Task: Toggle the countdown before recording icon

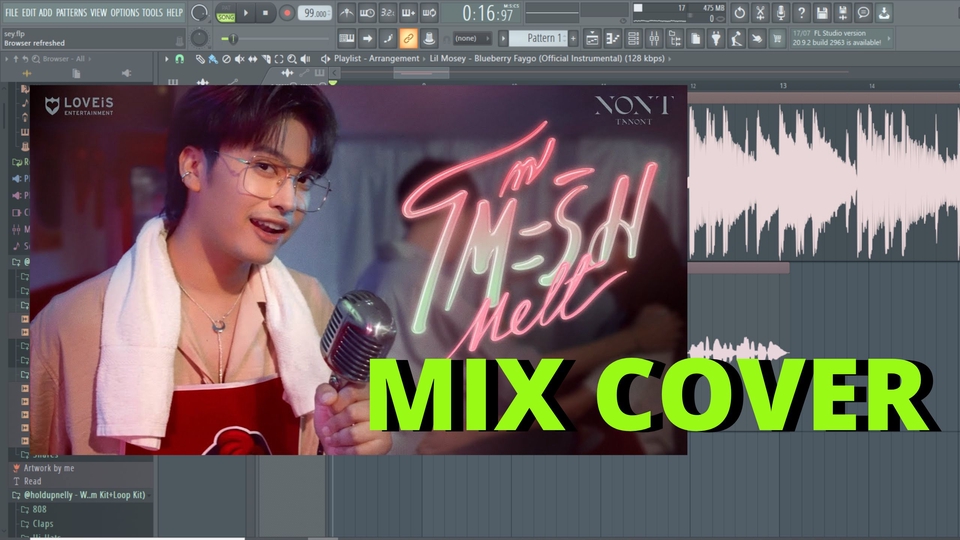Action: pos(388,12)
